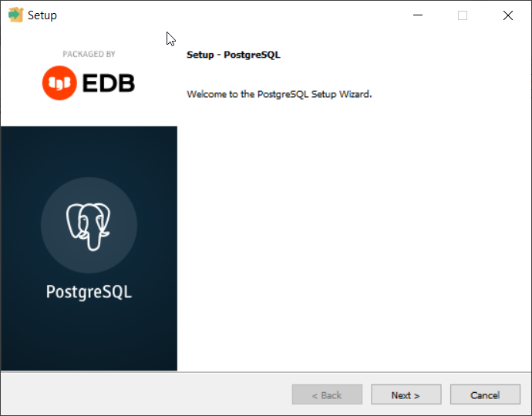Click the "PACKAGED BY" label

coord(89,54)
